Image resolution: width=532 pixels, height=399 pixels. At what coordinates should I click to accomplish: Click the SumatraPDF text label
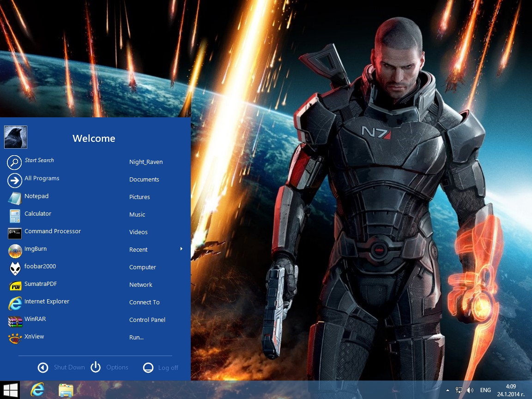click(x=40, y=284)
